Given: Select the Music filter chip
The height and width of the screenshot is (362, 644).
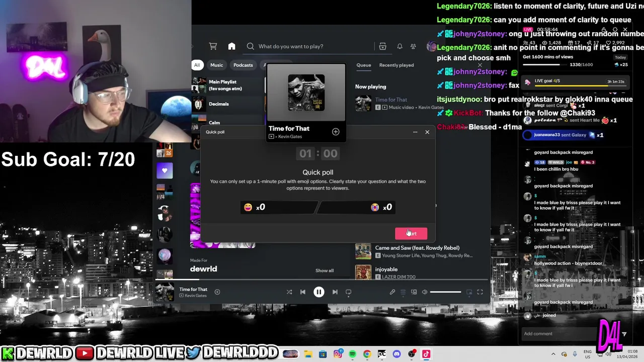Looking at the screenshot, I should pos(216,65).
